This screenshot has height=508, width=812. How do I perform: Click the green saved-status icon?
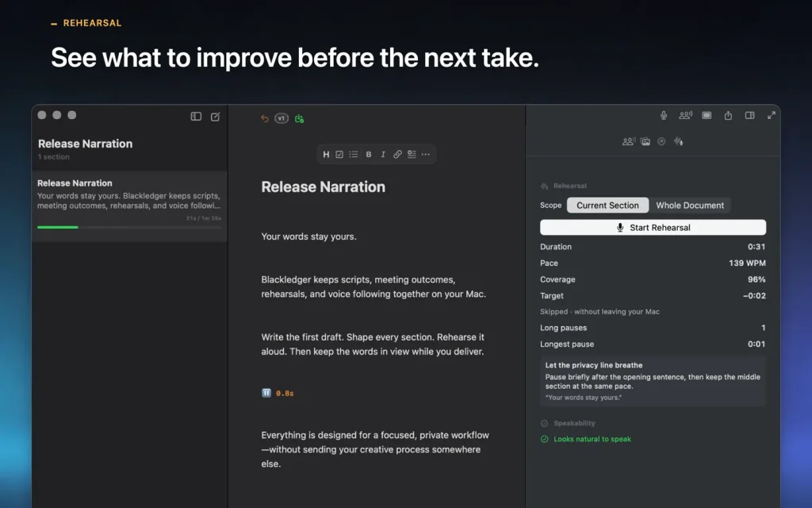tap(299, 119)
